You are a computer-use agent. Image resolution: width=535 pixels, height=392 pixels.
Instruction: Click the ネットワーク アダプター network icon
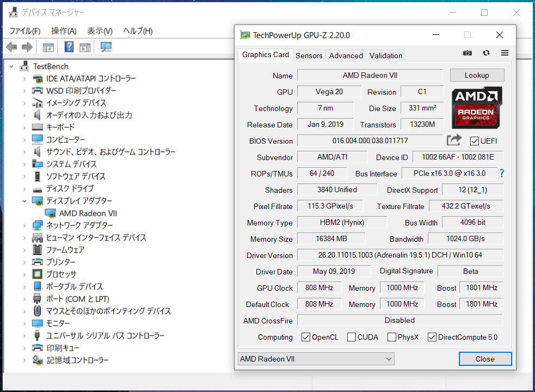tap(37, 225)
